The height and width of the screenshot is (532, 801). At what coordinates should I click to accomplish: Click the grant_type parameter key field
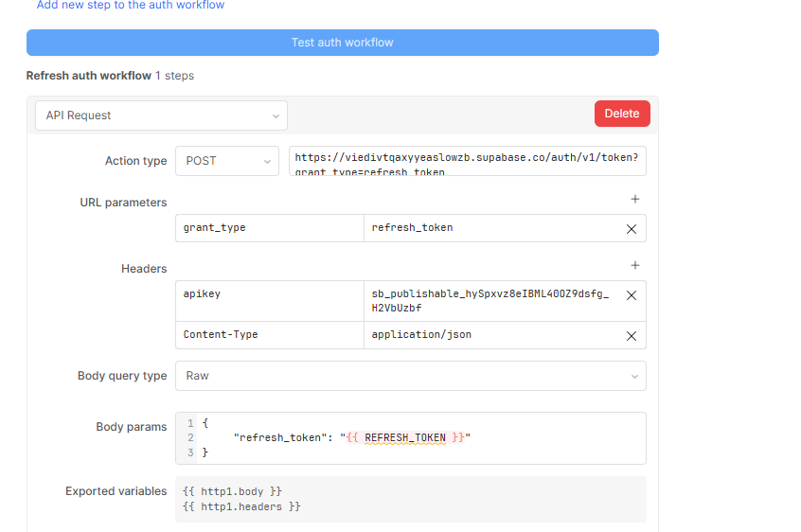pos(270,228)
